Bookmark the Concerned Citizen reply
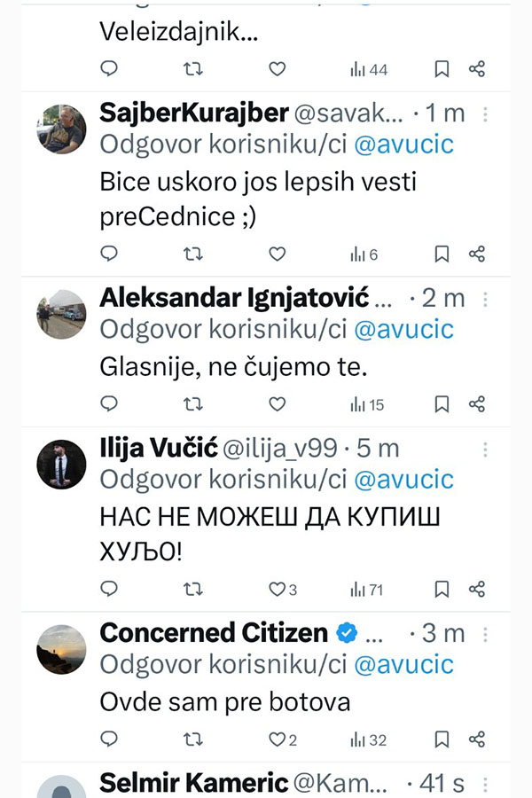532x798 pixels. tap(442, 739)
